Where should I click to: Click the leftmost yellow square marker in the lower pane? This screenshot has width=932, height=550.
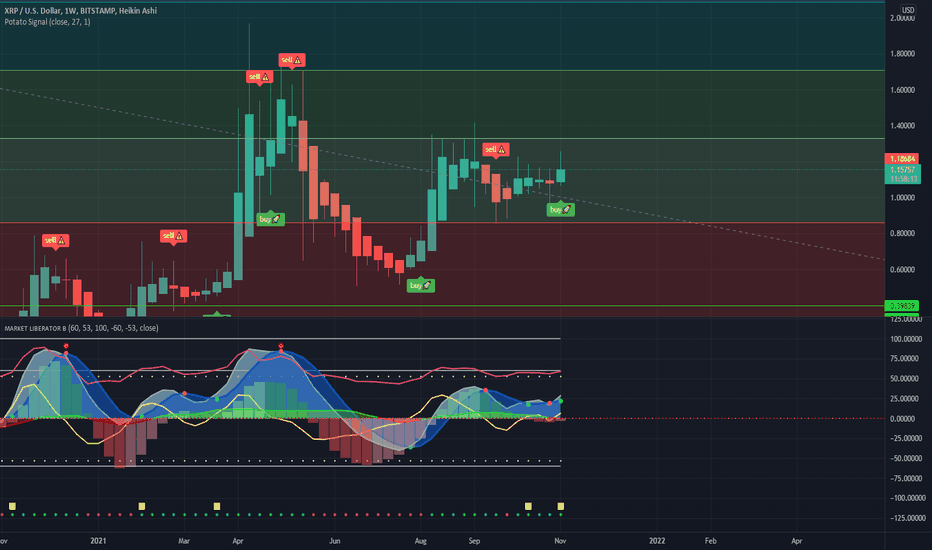pyautogui.click(x=12, y=507)
